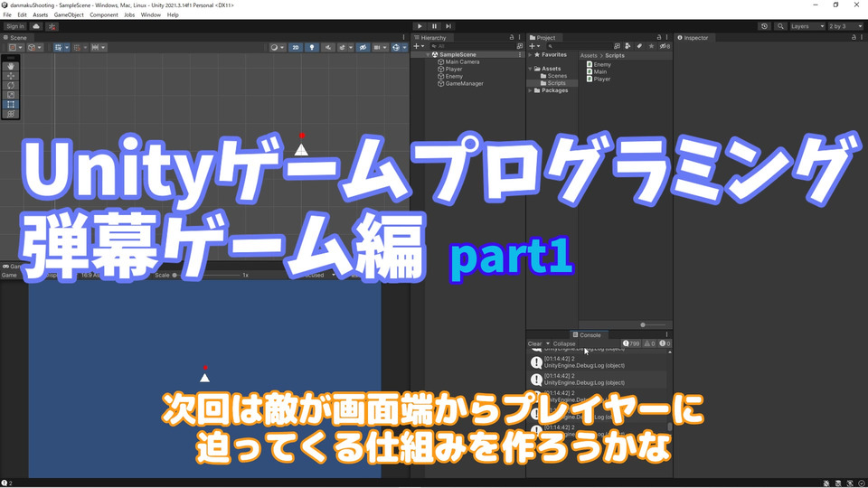Click the Project favorites star icon
Screen dimensions: 868x488
pyautogui.click(x=652, y=46)
